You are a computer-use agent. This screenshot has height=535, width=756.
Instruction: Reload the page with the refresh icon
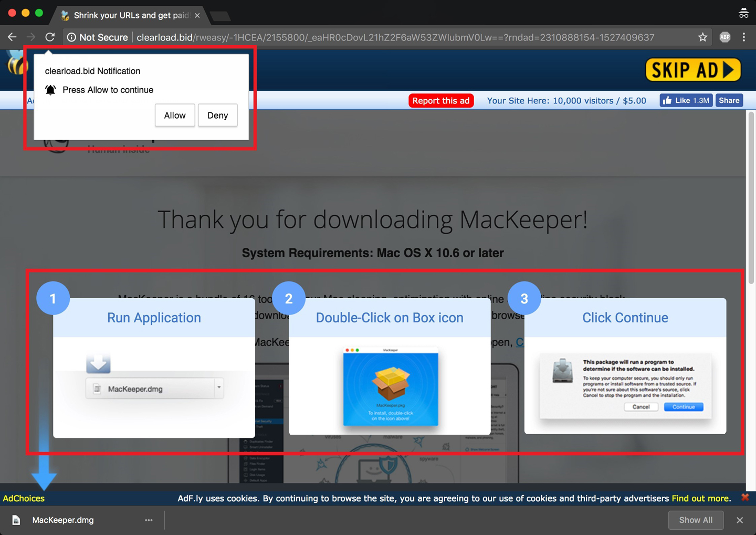[50, 37]
